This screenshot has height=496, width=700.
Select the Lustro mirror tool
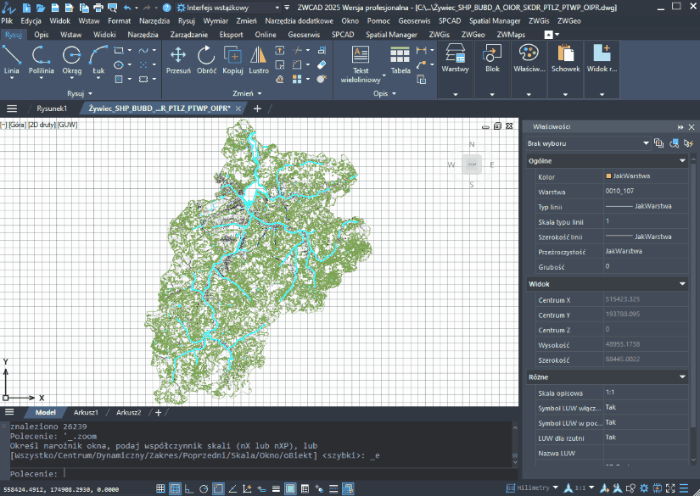coord(258,58)
